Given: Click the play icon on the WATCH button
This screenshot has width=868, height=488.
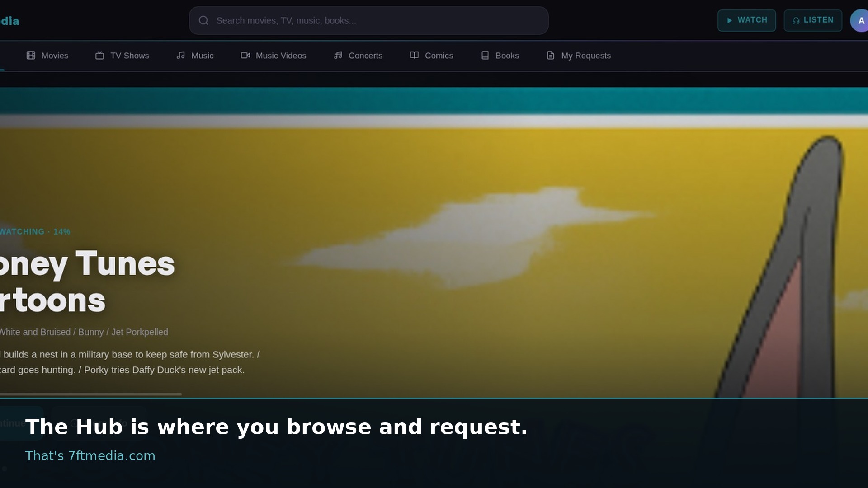Looking at the screenshot, I should click(x=729, y=20).
